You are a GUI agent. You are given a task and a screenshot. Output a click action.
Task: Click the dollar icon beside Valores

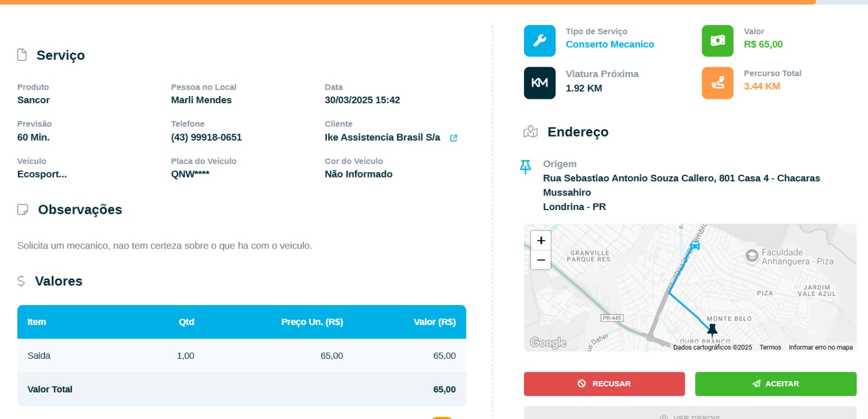coord(21,281)
